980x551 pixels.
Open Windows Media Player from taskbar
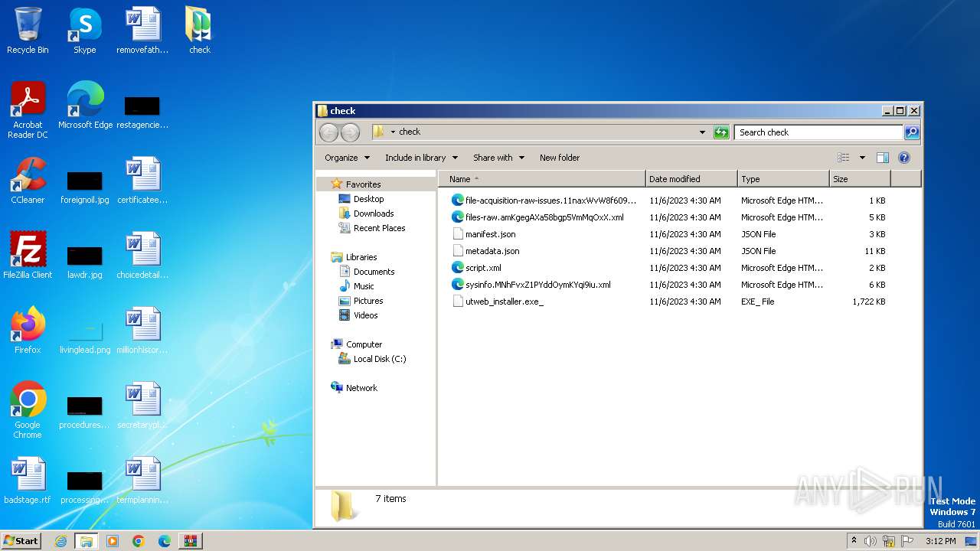pyautogui.click(x=113, y=541)
